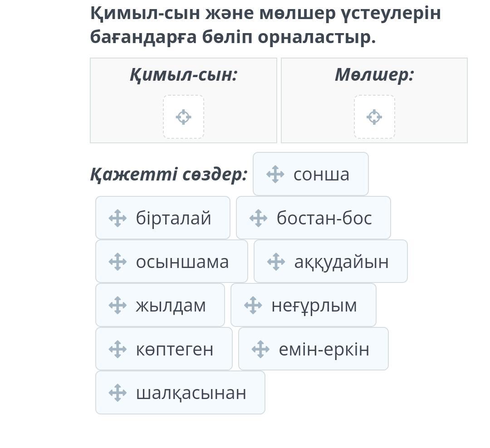Click the move icon on the аққудайын chip
This screenshot has width=490, height=448.
click(276, 262)
